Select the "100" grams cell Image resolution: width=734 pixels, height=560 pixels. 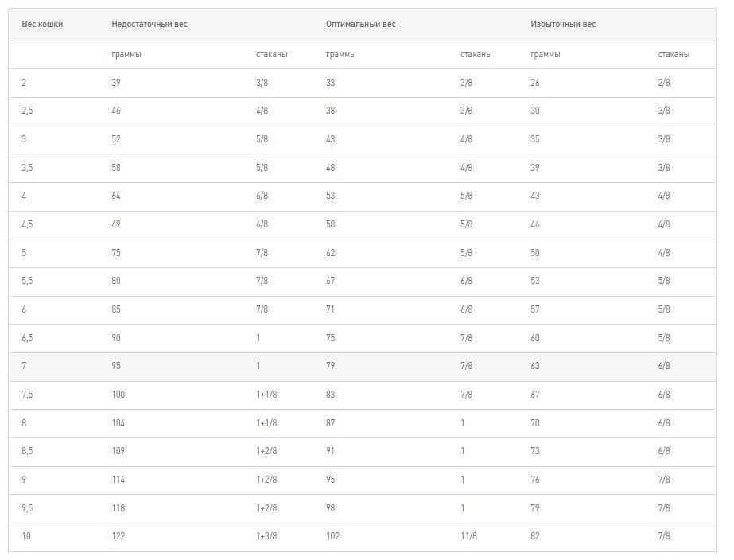[x=118, y=395]
